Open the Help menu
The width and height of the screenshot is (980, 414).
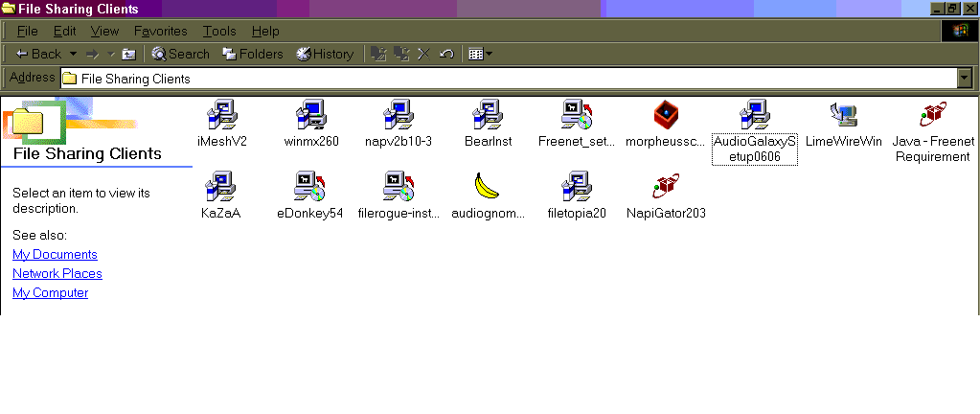pyautogui.click(x=265, y=31)
